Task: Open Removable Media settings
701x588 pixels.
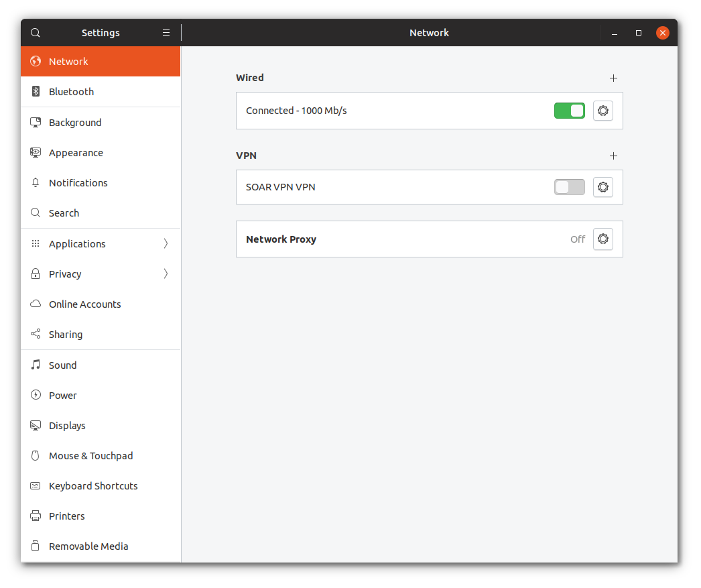Action: (x=101, y=546)
